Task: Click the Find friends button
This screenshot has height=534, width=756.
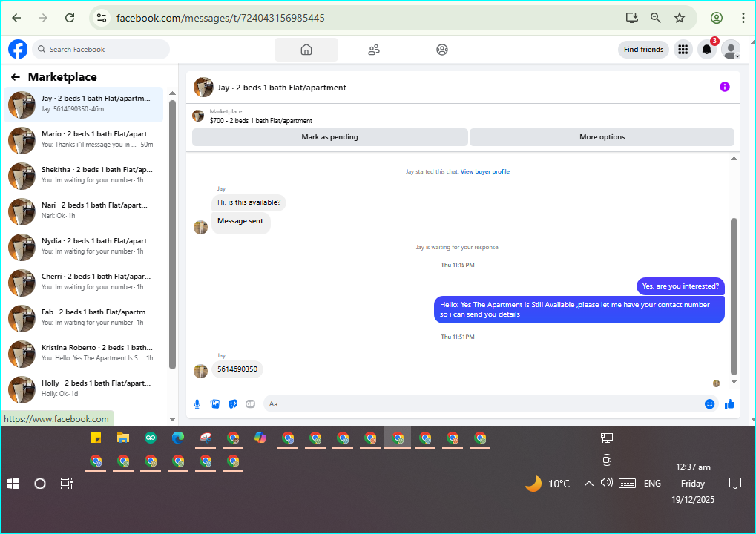Action: coord(643,49)
